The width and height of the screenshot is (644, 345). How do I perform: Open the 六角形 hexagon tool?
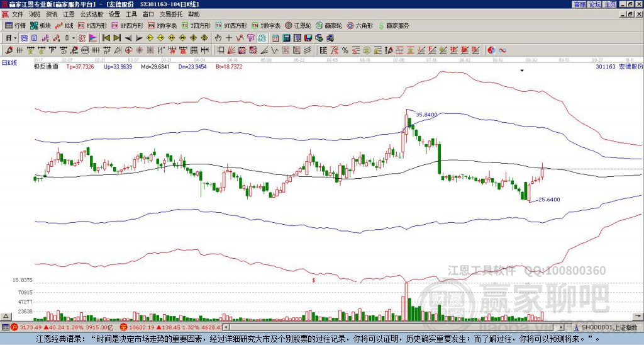[360, 25]
